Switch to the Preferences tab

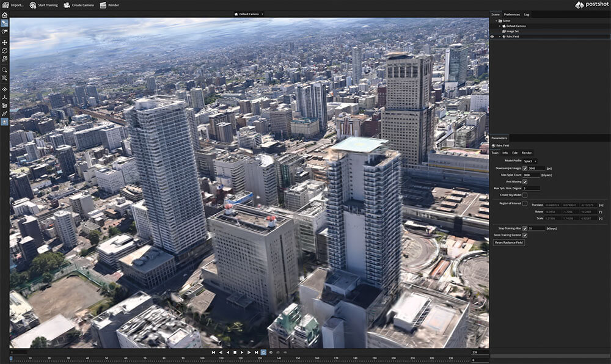[x=511, y=14]
